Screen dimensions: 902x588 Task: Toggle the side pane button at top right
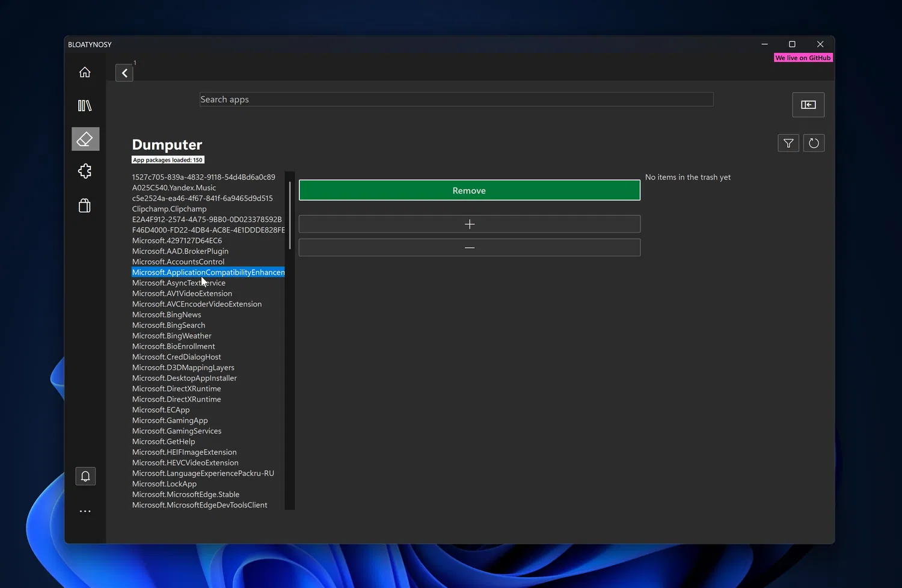(808, 105)
